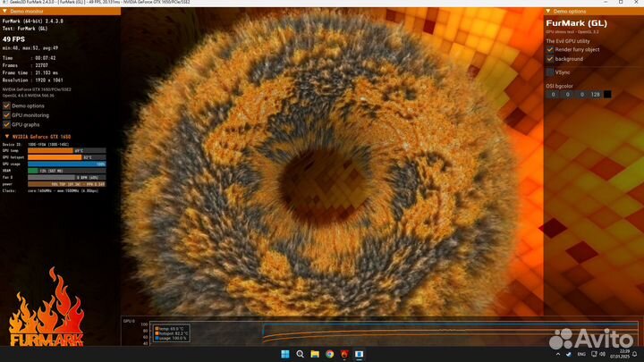Open Google Chrome from the taskbar

click(x=330, y=354)
